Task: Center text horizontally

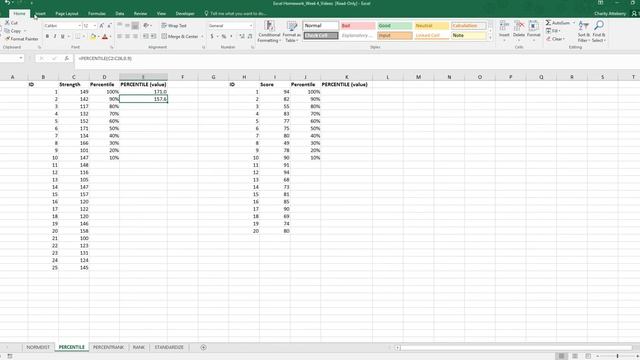Action: tap(127, 36)
